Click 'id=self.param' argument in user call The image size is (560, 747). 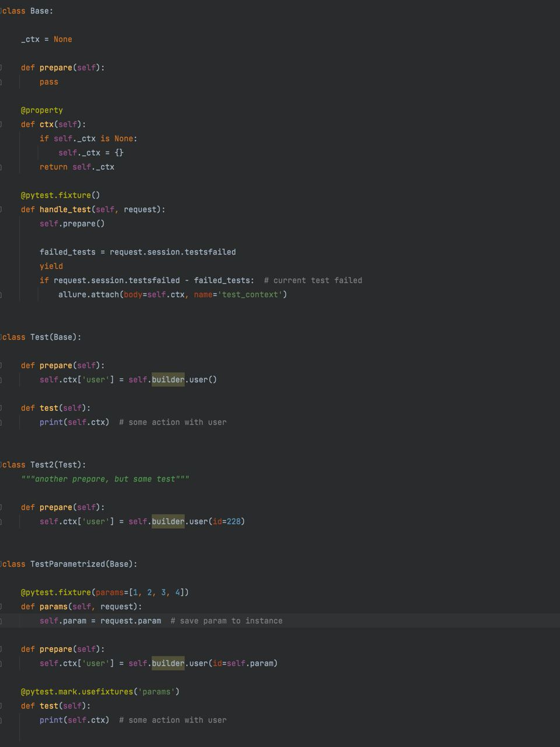(x=243, y=664)
